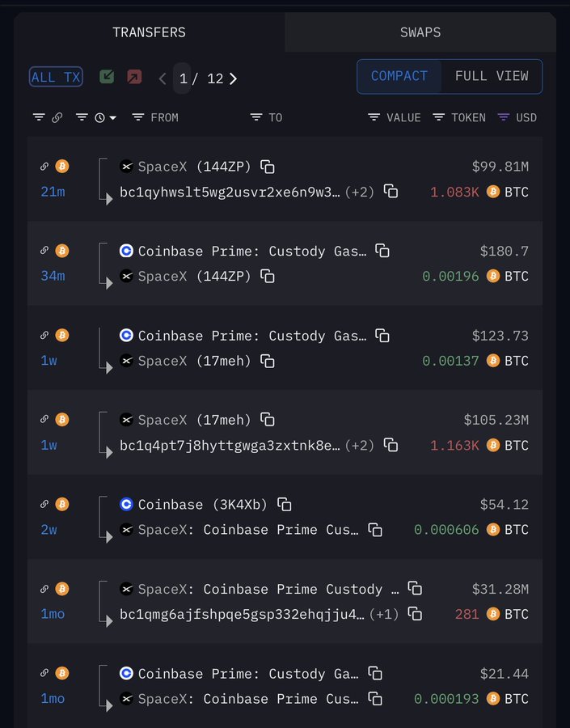Screen dimensions: 570x728
Task: Filter by USD value column
Action: tap(517, 117)
